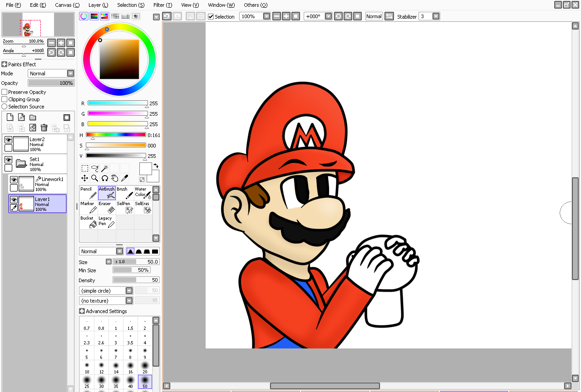Expand the Stabilizer value dropdown
This screenshot has height=392, width=581.
pyautogui.click(x=436, y=16)
